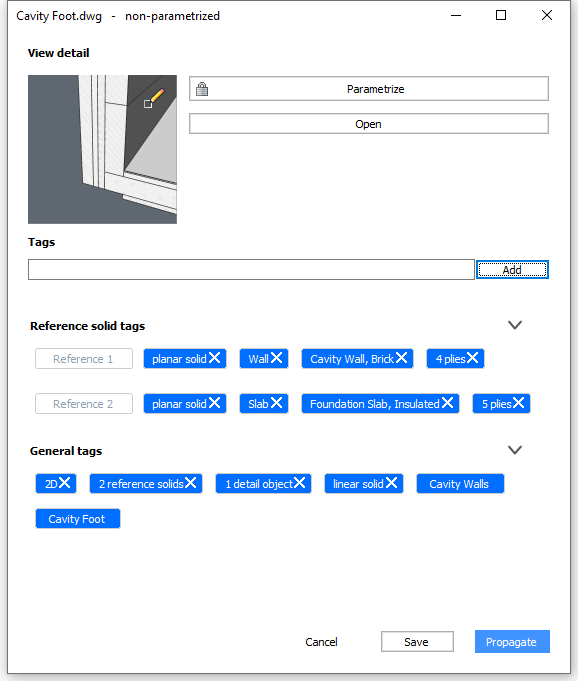This screenshot has width=578, height=681.
Task: Remove the 'linear solid' general tag
Action: click(392, 483)
